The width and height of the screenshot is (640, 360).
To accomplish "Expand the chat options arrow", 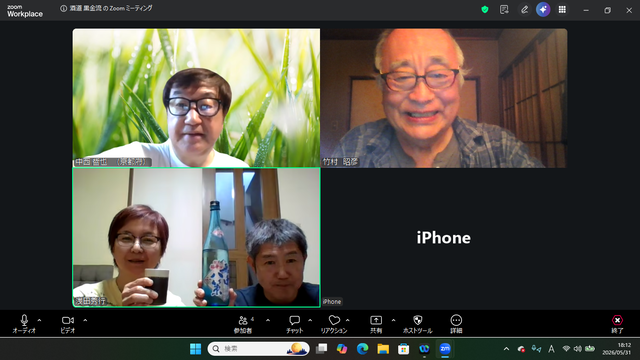I will (310, 320).
